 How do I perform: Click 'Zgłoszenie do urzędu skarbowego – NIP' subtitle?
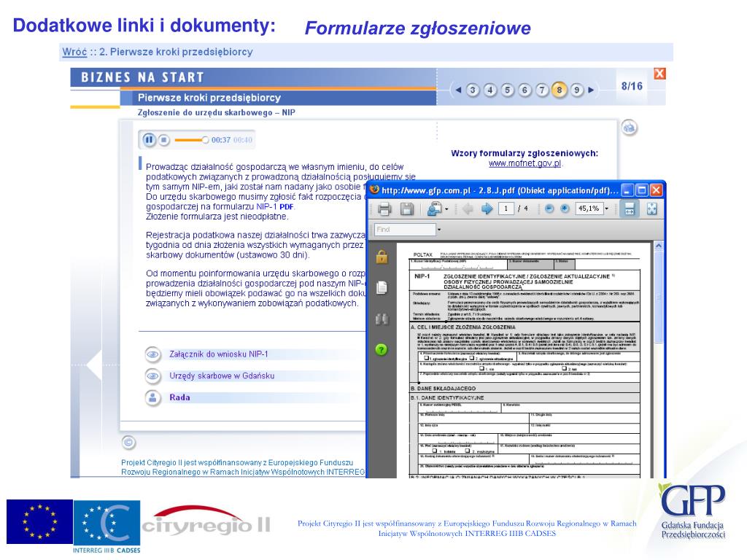coord(216,112)
